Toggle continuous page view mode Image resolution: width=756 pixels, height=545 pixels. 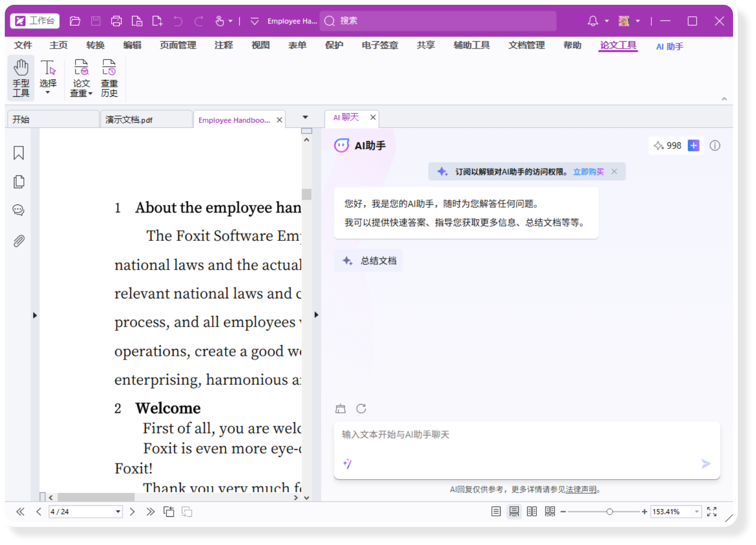514,511
